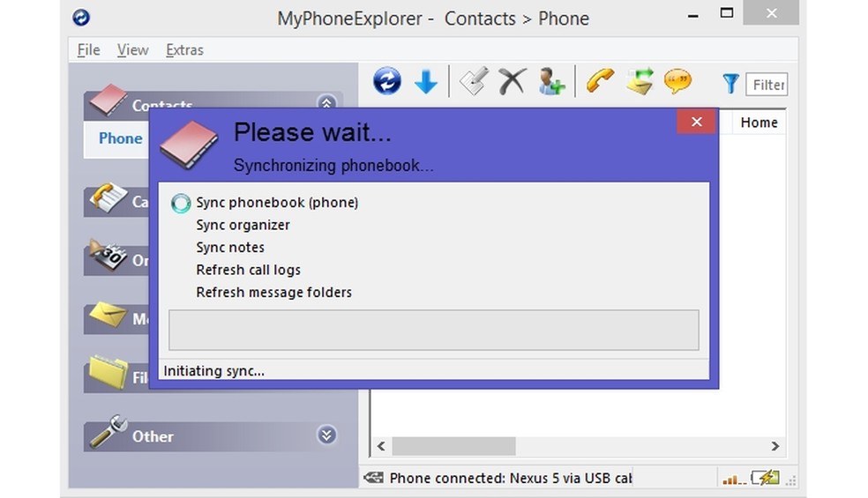The width and height of the screenshot is (868, 498).
Task: Select Phone under Contacts
Action: point(120,138)
